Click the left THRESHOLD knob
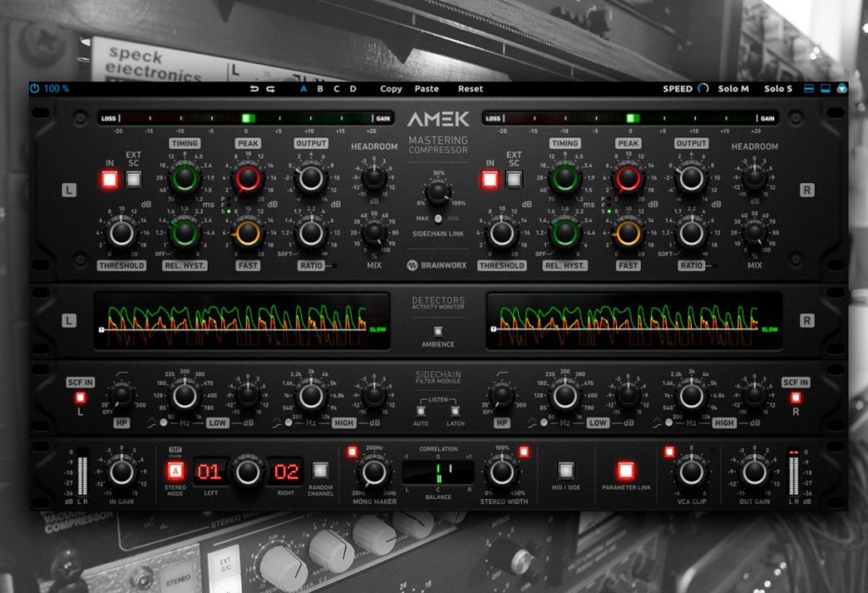The image size is (868, 593). (x=121, y=232)
